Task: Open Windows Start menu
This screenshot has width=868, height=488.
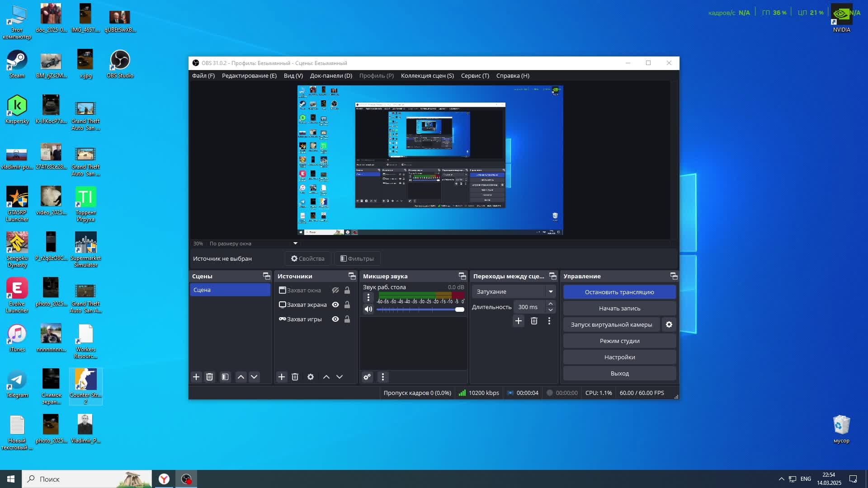Action: pyautogui.click(x=11, y=479)
